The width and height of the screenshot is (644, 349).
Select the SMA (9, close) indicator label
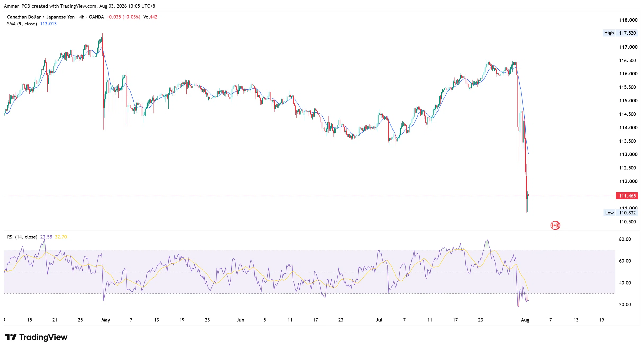pyautogui.click(x=22, y=24)
